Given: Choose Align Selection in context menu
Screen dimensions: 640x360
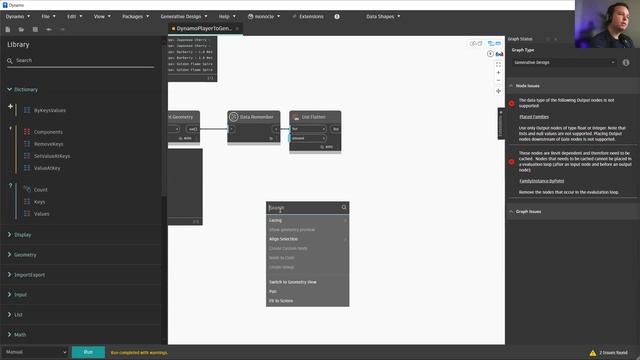Looking at the screenshot, I should 308,239.
